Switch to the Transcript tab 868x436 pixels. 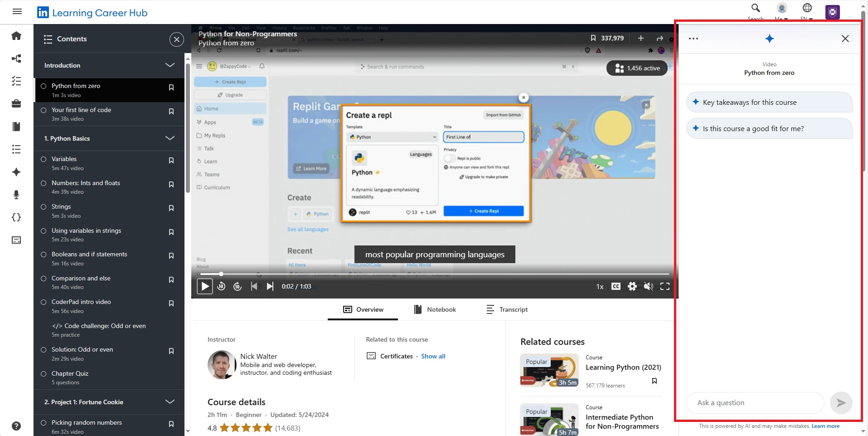(x=508, y=309)
